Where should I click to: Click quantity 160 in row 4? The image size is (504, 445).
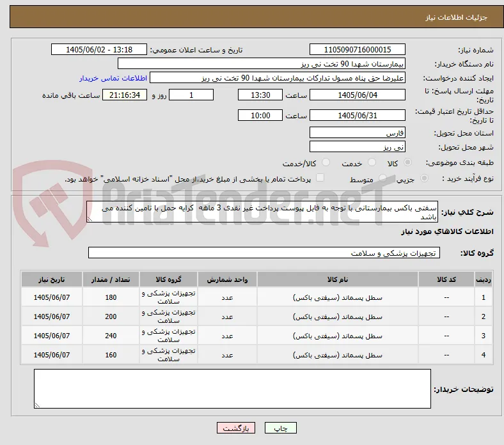tap(111, 355)
